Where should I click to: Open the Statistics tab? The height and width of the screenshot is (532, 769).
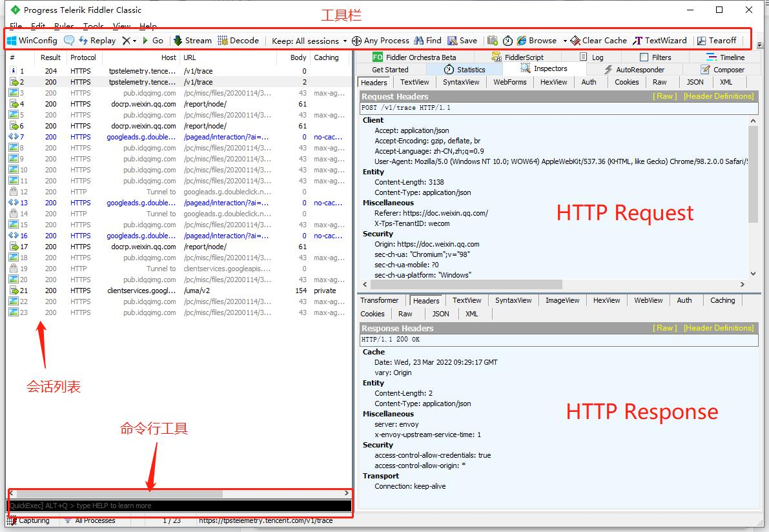[x=464, y=70]
